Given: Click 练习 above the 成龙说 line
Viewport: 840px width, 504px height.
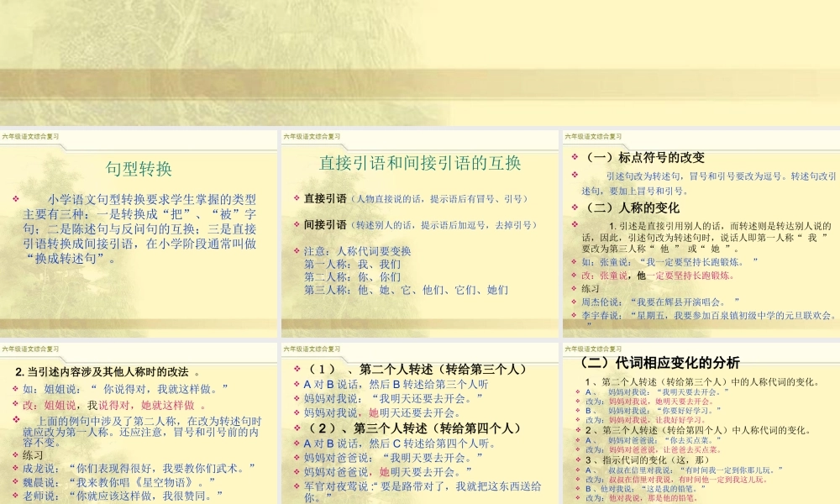Looking at the screenshot, I should [x=33, y=455].
